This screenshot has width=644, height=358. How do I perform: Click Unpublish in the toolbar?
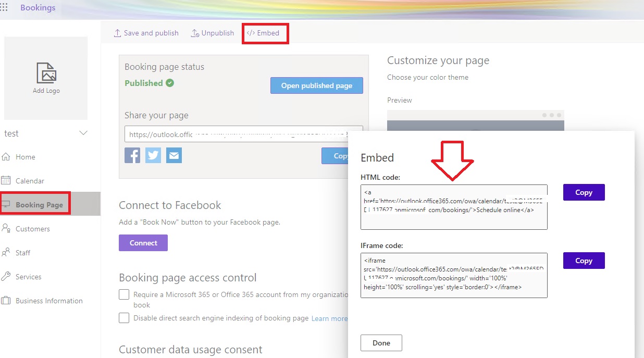click(213, 33)
